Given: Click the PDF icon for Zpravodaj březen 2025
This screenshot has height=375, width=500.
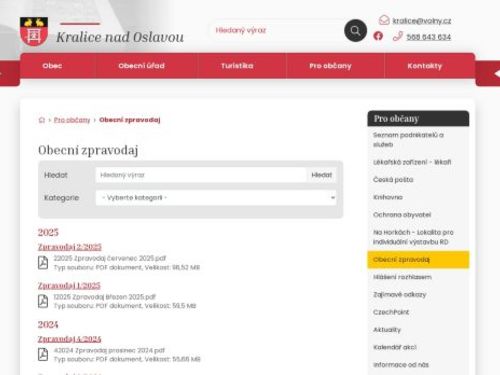Looking at the screenshot, I should 43,301.
